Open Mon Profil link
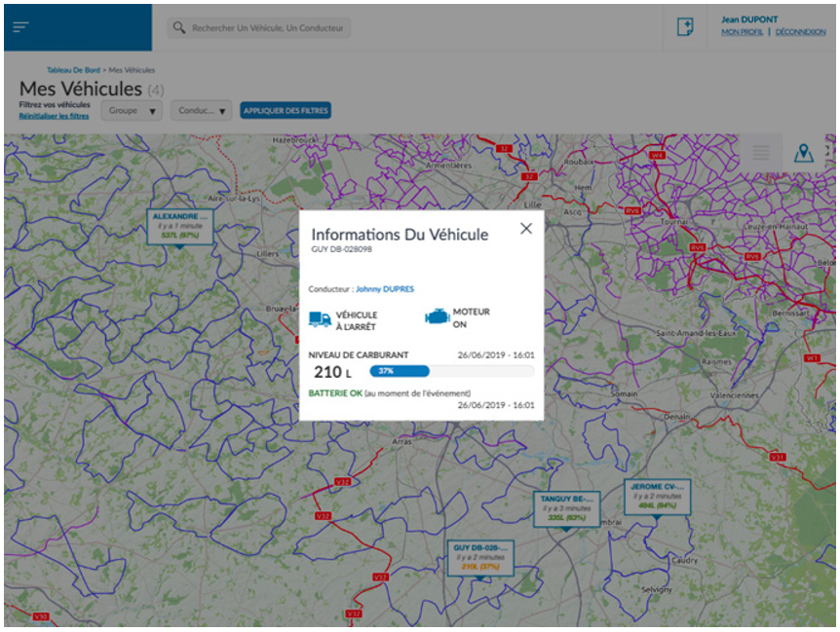This screenshot has width=840, height=632. pos(742,32)
